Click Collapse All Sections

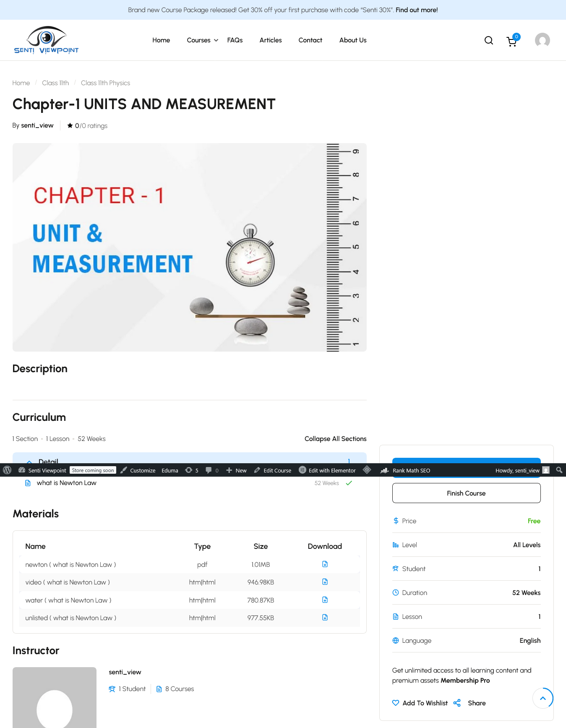pyautogui.click(x=336, y=439)
